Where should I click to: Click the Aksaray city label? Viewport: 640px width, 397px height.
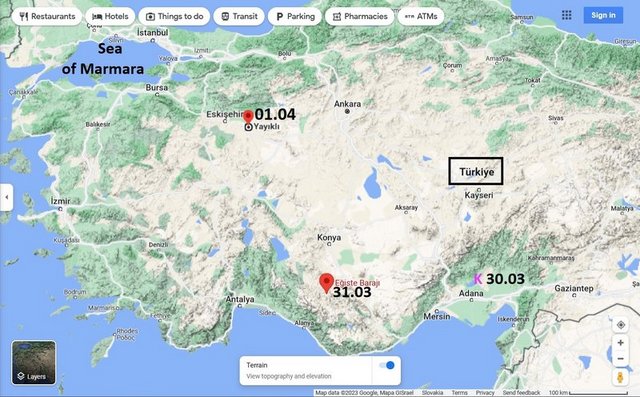pos(406,208)
